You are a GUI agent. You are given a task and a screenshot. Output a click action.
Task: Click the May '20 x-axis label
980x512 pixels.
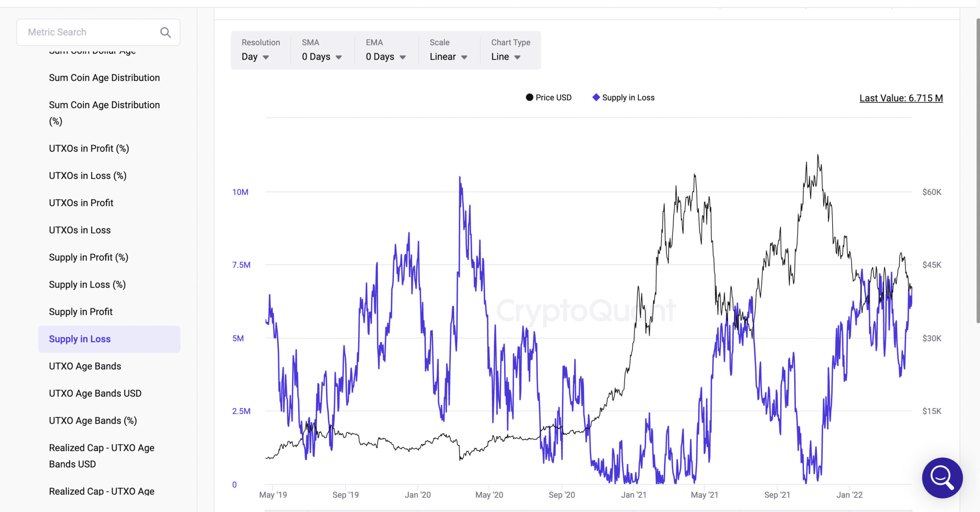[489, 495]
